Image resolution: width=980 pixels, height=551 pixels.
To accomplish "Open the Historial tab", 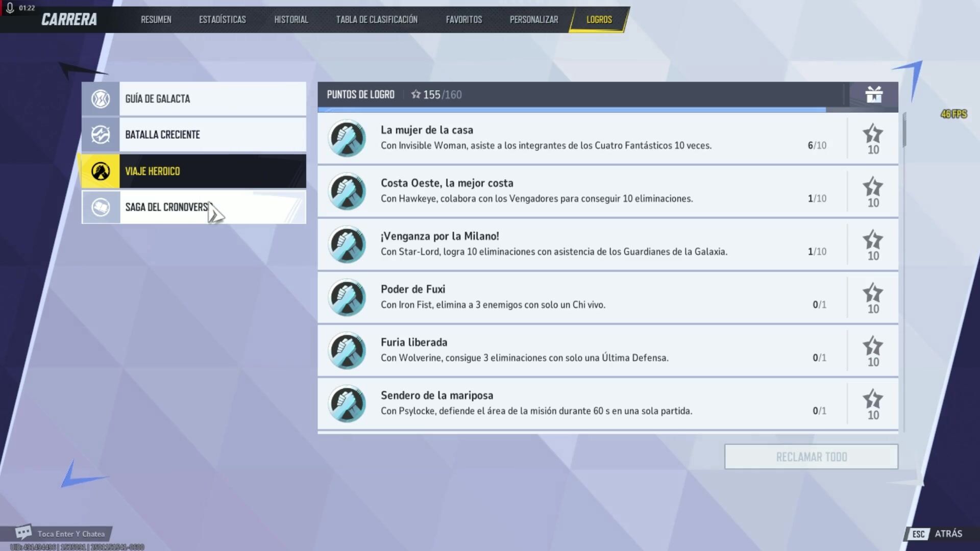I will pyautogui.click(x=291, y=19).
